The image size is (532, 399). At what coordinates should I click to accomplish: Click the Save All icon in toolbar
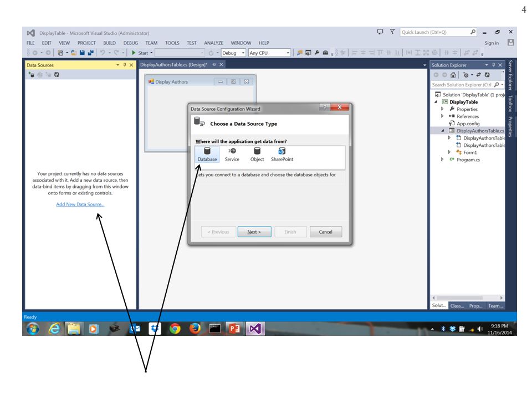[x=90, y=53]
